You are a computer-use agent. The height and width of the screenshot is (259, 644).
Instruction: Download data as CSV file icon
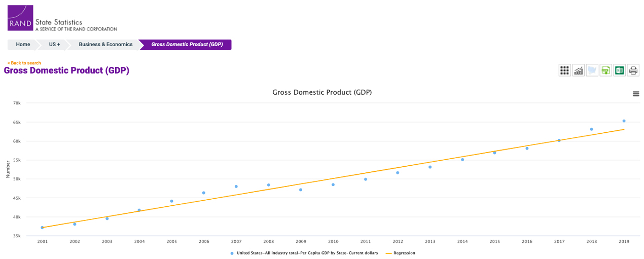point(605,70)
